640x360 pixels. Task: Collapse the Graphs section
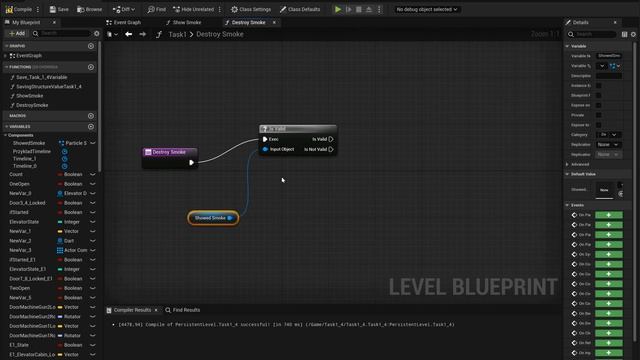(x=7, y=46)
